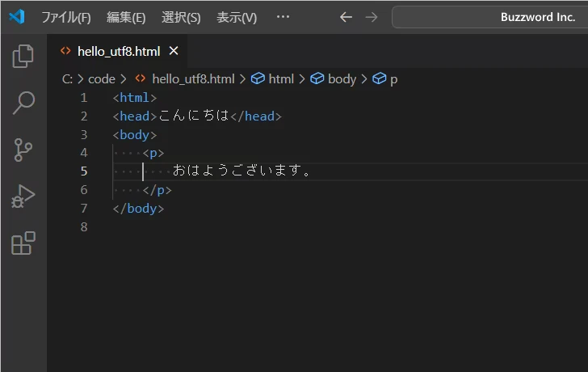Click line number 3 in the gutter
Screen dimensions: 588x372
(x=84, y=134)
